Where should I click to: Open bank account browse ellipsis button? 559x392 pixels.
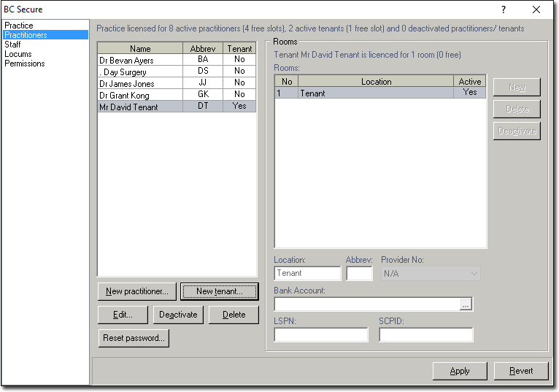click(x=466, y=304)
